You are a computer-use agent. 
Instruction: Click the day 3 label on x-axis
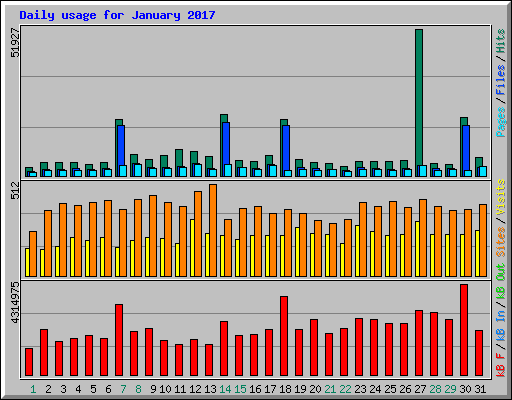pyautogui.click(x=63, y=389)
